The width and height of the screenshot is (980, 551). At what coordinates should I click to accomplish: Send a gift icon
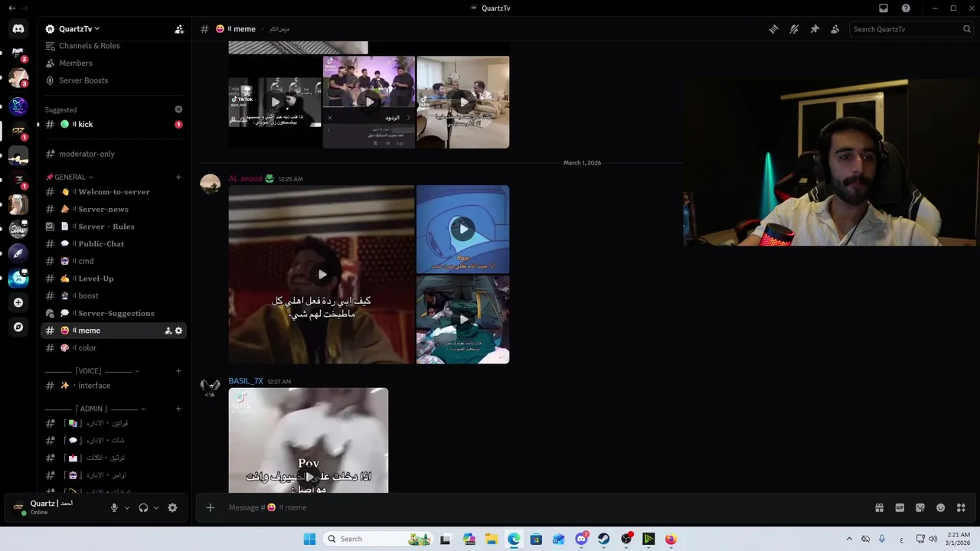880,507
